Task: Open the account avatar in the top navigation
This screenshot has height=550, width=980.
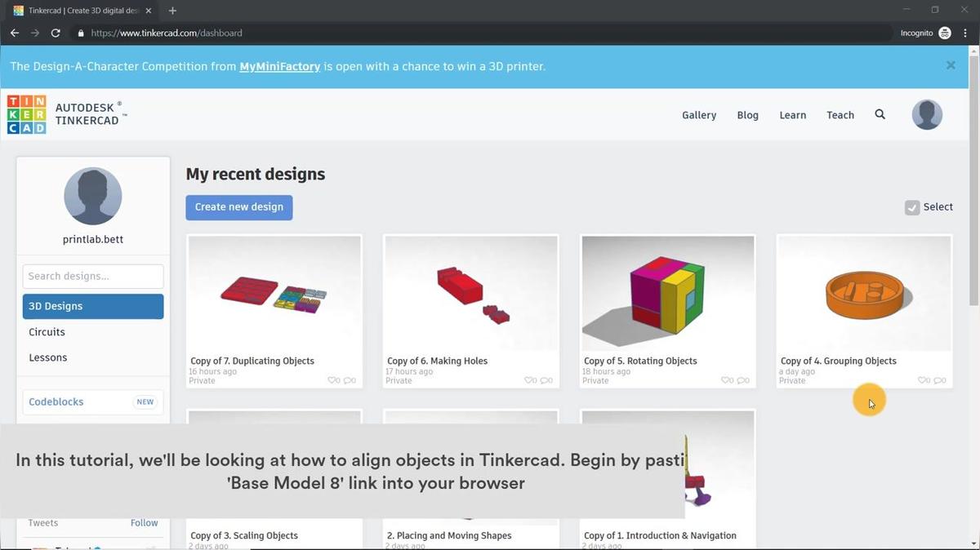Action: [x=927, y=115]
